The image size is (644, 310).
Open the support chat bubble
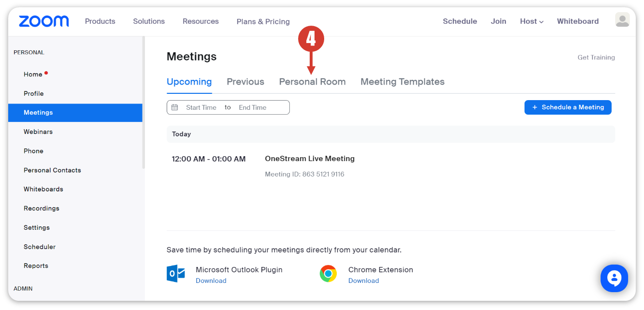pyautogui.click(x=614, y=278)
